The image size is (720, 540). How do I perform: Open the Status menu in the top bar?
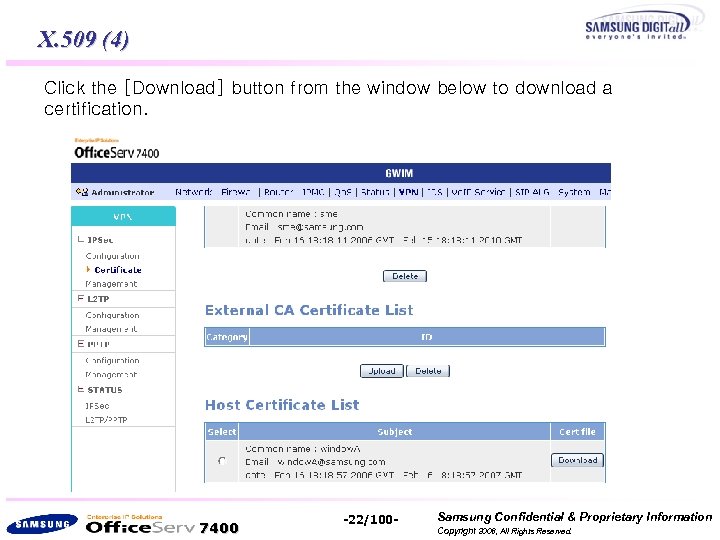click(x=375, y=192)
